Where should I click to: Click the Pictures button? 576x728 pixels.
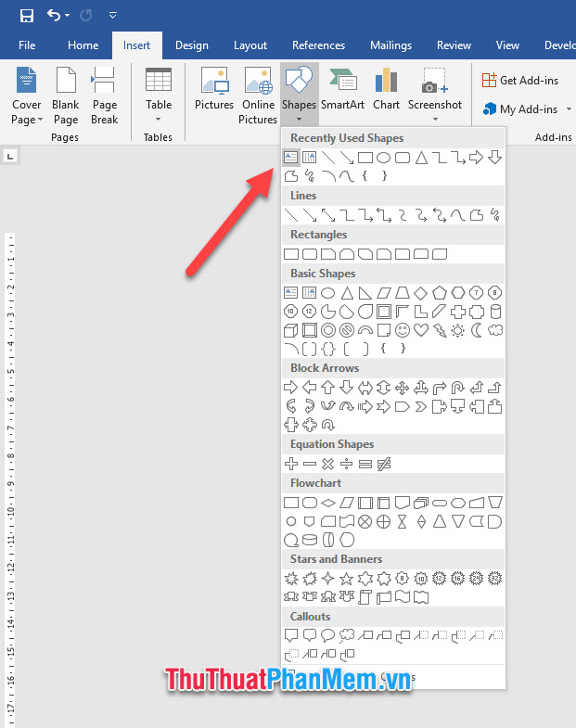tap(214, 89)
